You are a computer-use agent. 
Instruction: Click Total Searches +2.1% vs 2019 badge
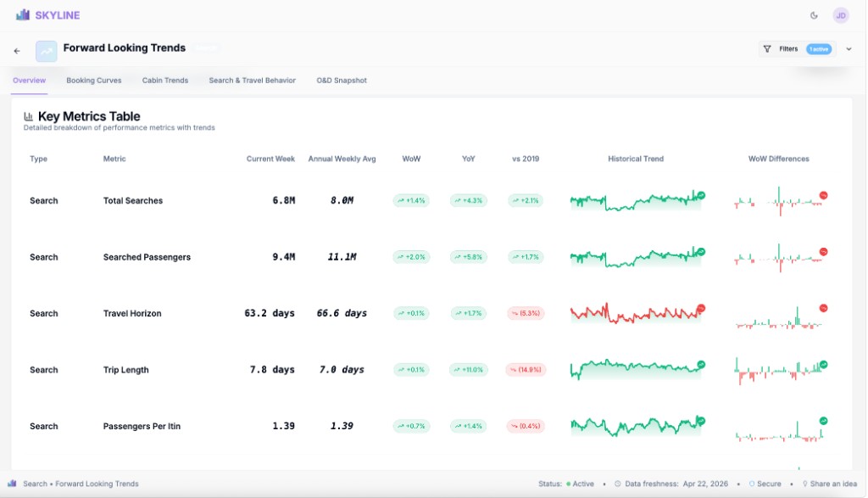click(526, 200)
